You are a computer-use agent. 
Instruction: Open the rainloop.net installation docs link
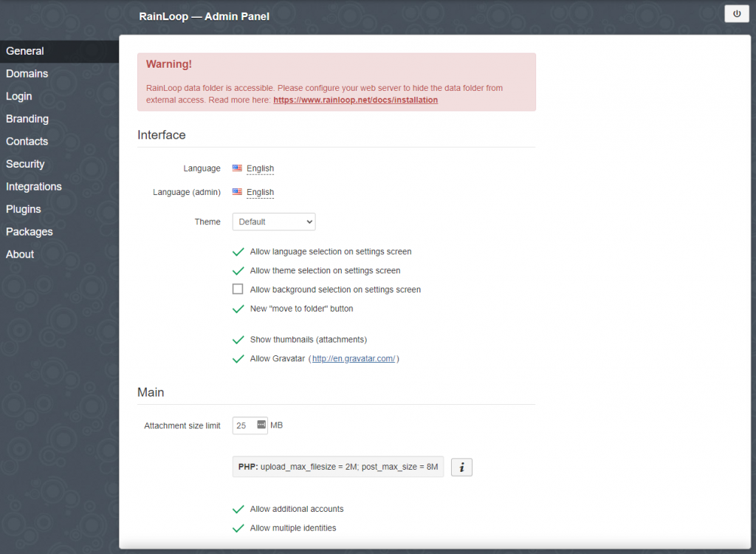[355, 99]
